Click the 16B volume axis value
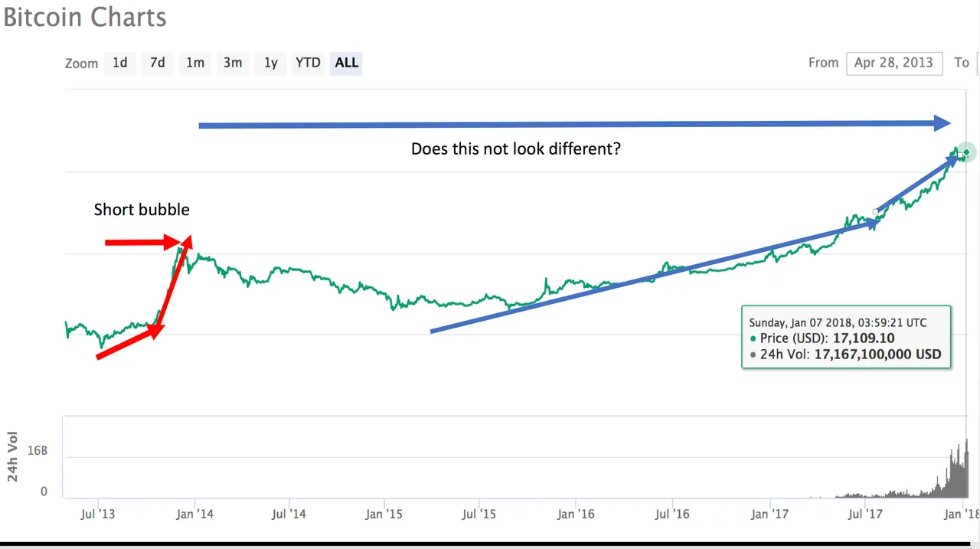The width and height of the screenshot is (980, 549). tap(38, 451)
